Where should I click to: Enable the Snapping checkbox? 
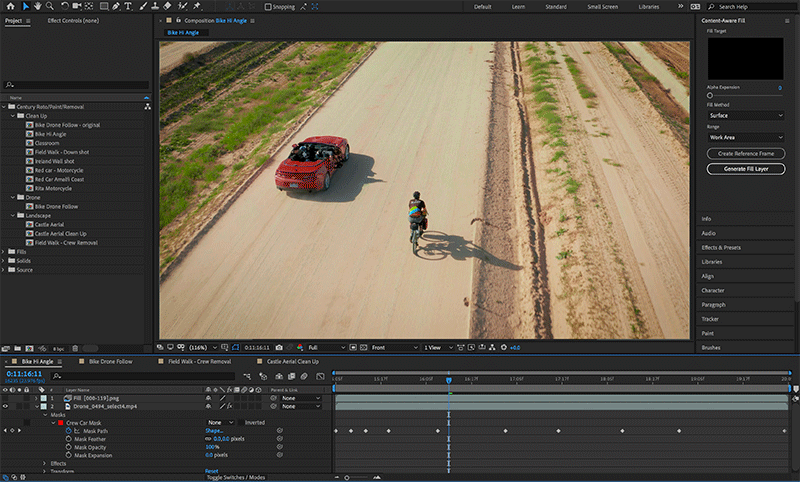coord(268,6)
